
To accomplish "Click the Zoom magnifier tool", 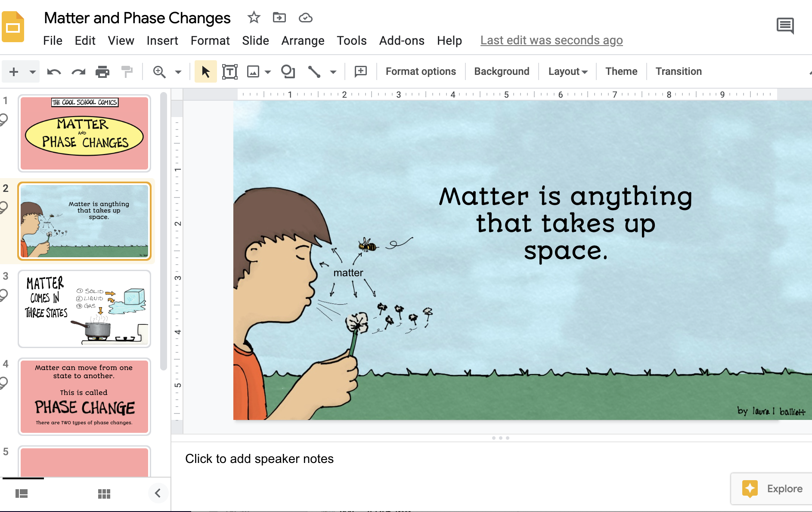I will 159,71.
